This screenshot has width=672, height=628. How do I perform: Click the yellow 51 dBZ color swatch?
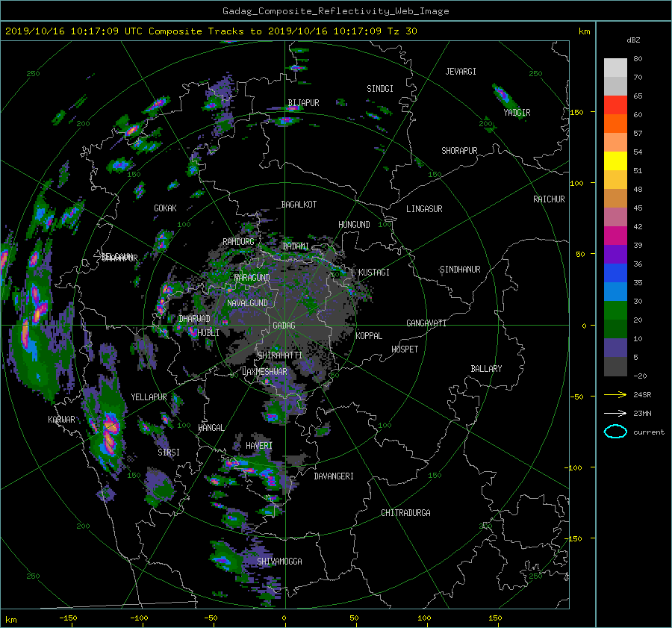(615, 161)
